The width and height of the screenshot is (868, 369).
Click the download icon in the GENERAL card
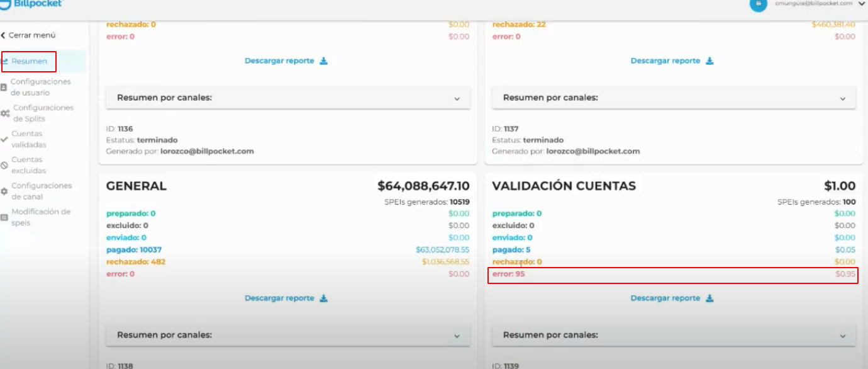tap(323, 298)
